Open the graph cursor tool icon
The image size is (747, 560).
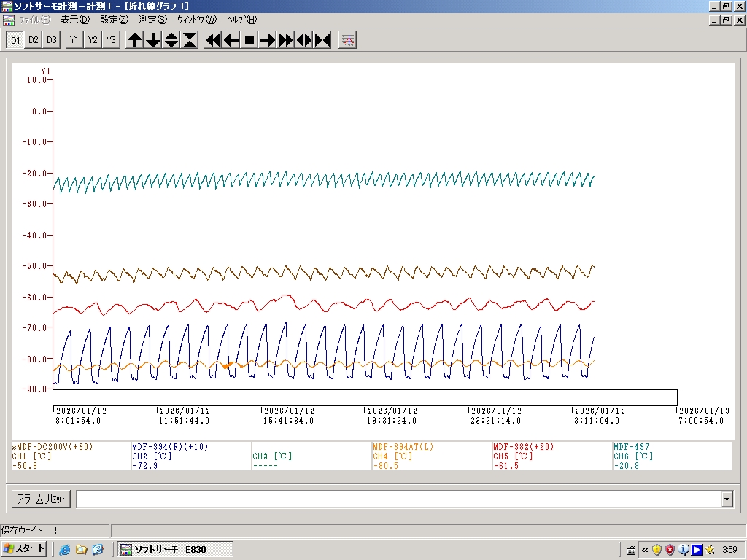[348, 40]
